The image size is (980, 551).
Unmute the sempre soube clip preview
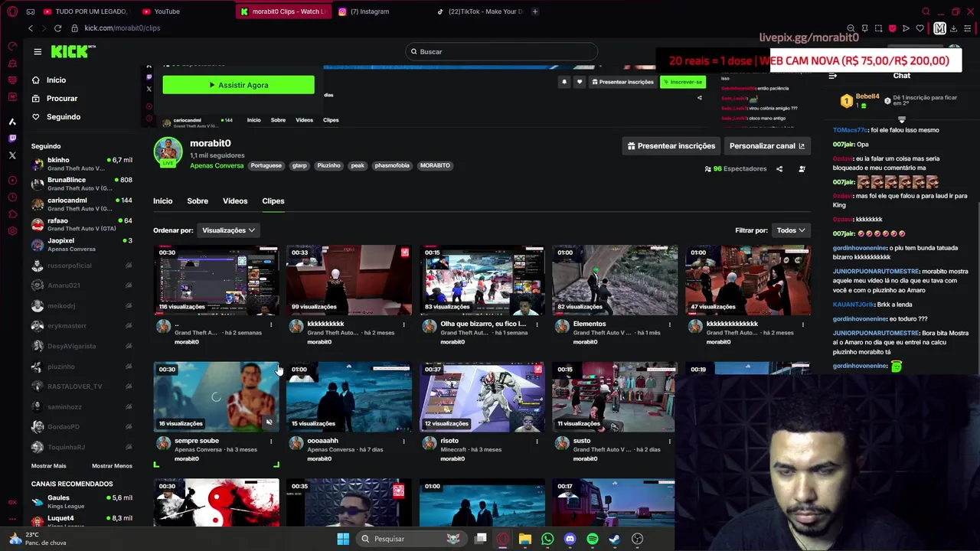tap(269, 422)
